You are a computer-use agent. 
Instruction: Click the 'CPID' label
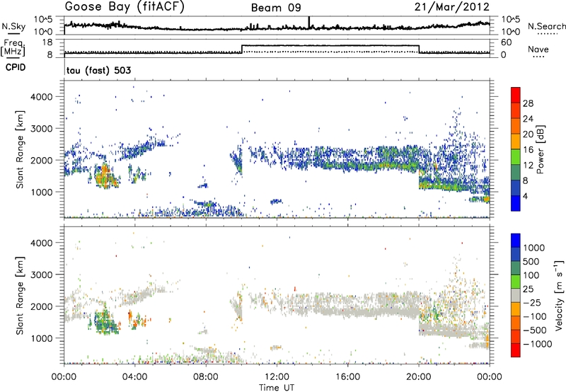pos(16,67)
